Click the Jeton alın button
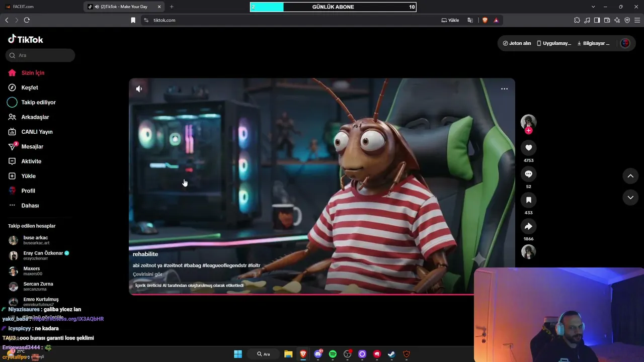Viewport: 644px width, 362px height. (x=517, y=43)
